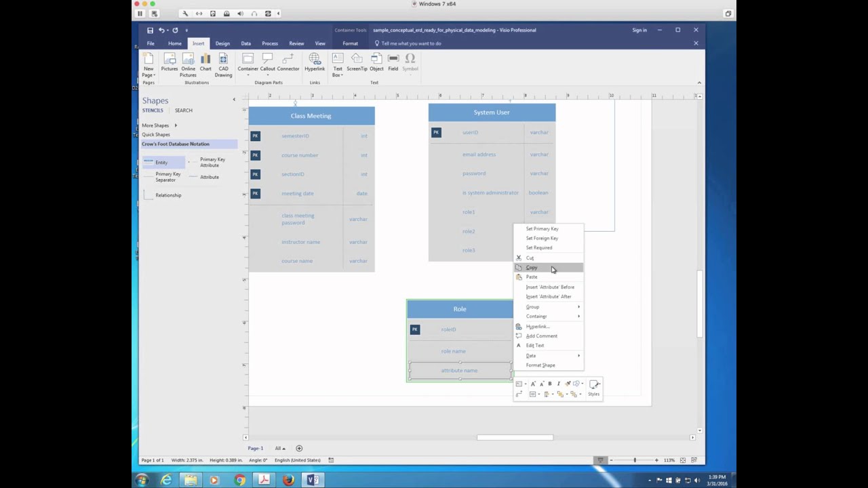This screenshot has height=488, width=868.
Task: Add a ScreenTip to the shape
Action: pos(357,62)
